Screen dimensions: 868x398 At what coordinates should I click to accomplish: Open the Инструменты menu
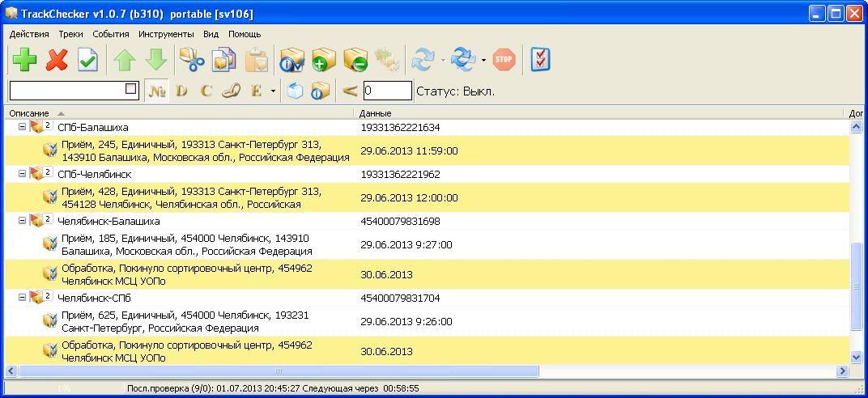[x=166, y=34]
